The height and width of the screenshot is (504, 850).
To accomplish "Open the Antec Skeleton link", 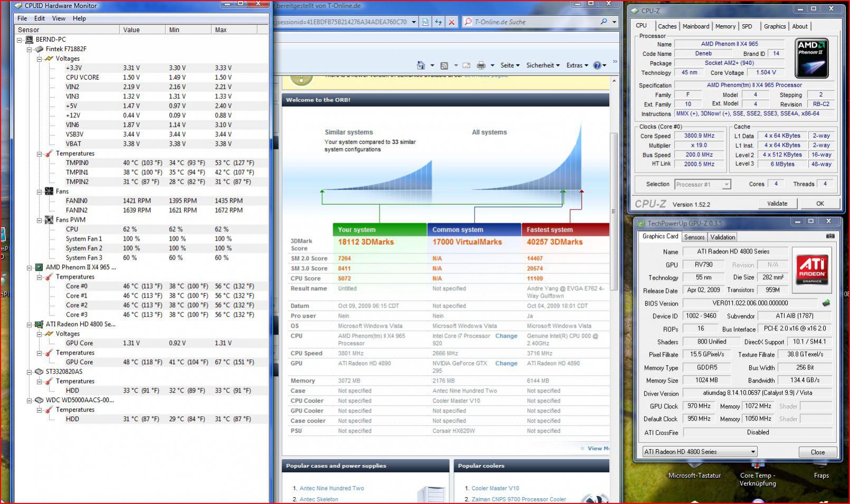I will [319, 499].
